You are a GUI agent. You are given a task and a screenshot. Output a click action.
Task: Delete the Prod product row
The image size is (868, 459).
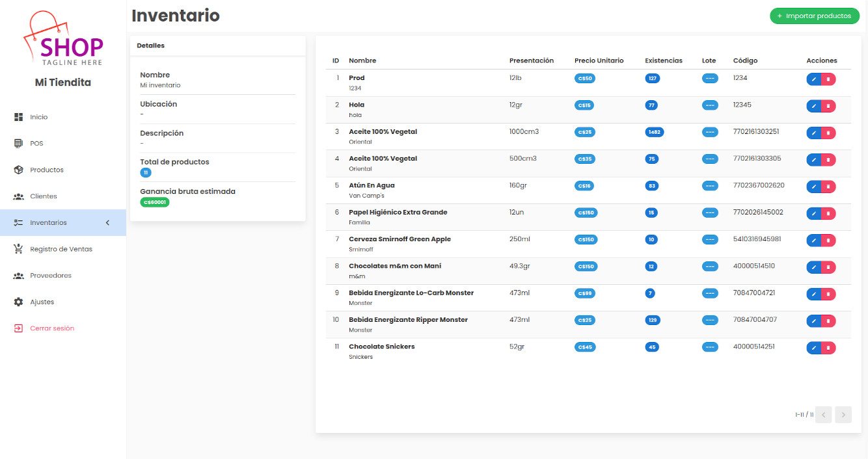828,79
